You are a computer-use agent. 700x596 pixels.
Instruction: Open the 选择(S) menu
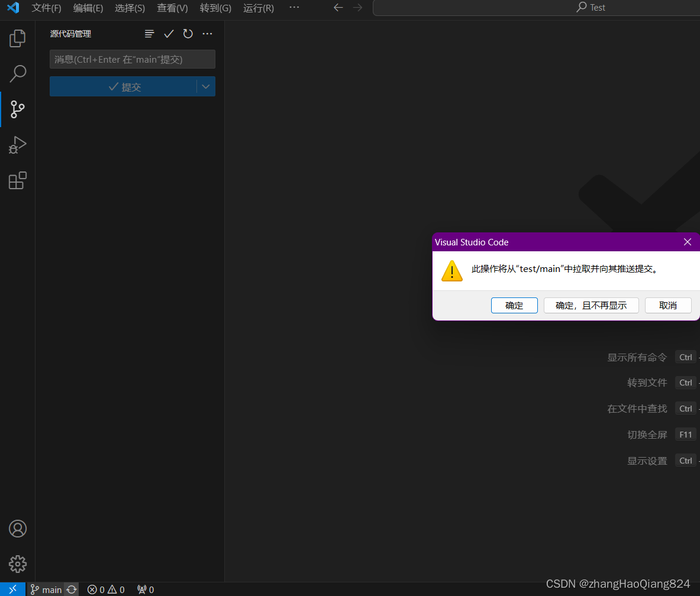[130, 8]
